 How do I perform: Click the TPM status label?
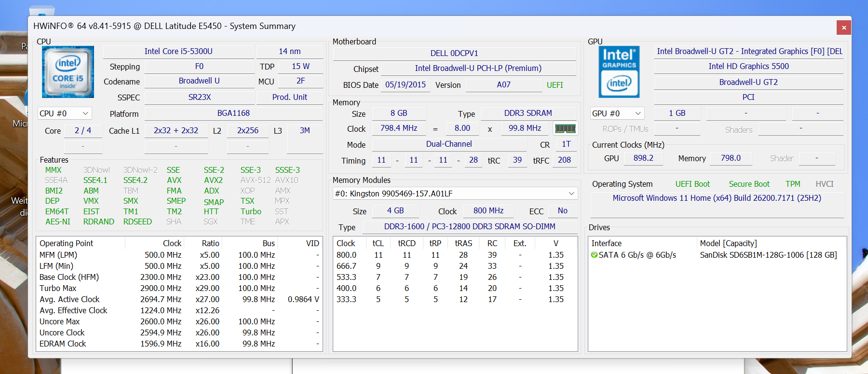click(793, 184)
